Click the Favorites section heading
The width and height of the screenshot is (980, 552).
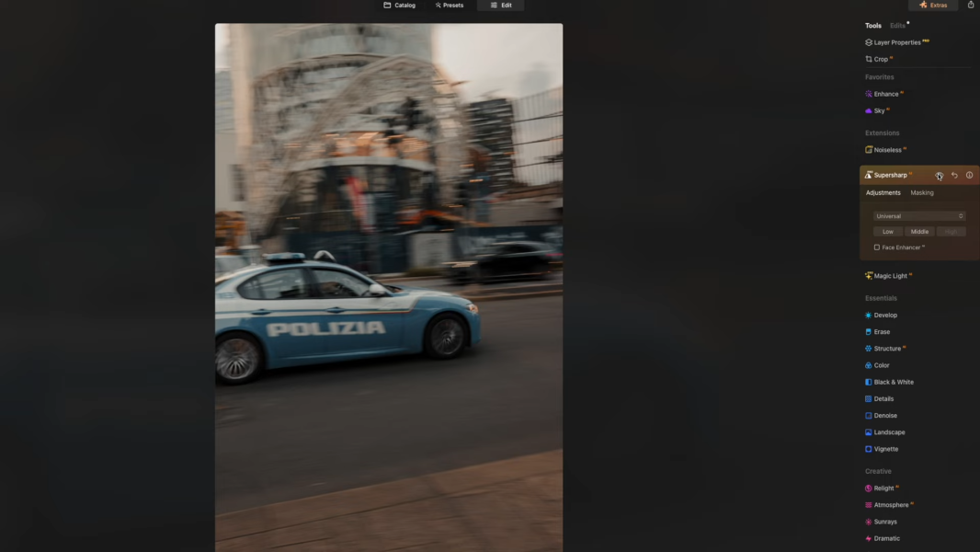click(880, 77)
